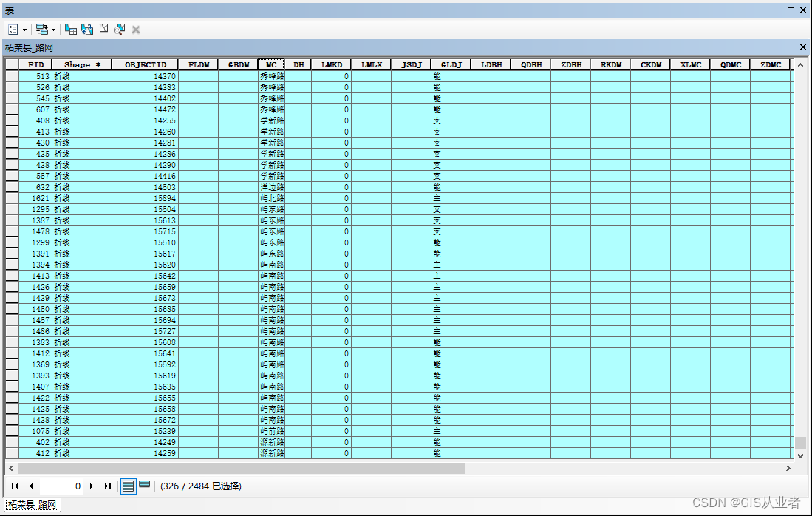Screen dimensions: 812x516
Task: Click Zoom To Selected icon
Action: point(119,30)
